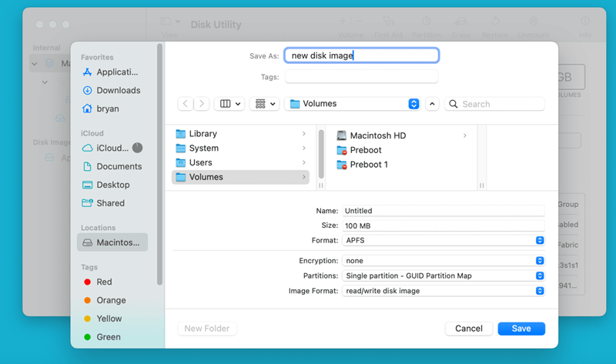Click the first column's scrollbar

coord(321,155)
